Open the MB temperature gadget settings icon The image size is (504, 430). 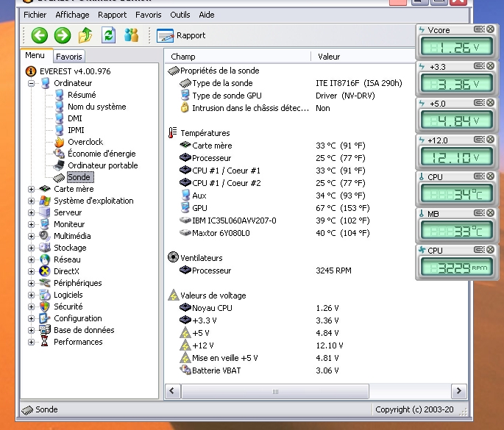[x=478, y=213]
